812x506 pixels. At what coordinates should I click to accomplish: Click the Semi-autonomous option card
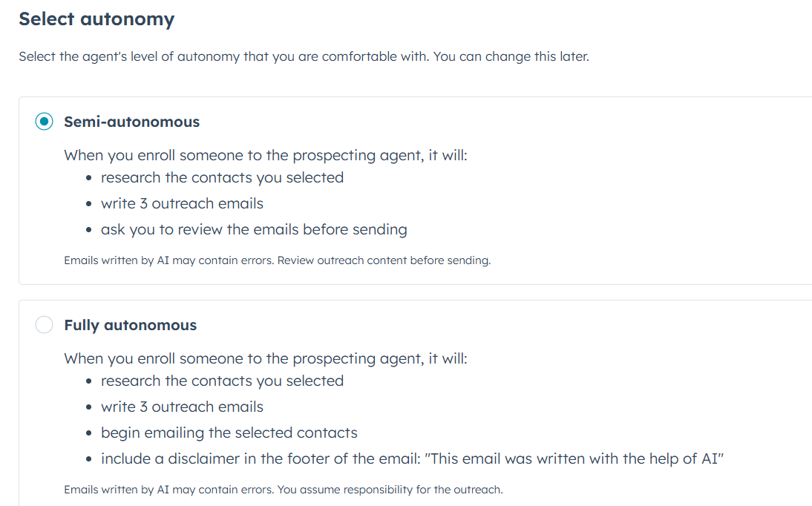pyautogui.click(x=371, y=189)
